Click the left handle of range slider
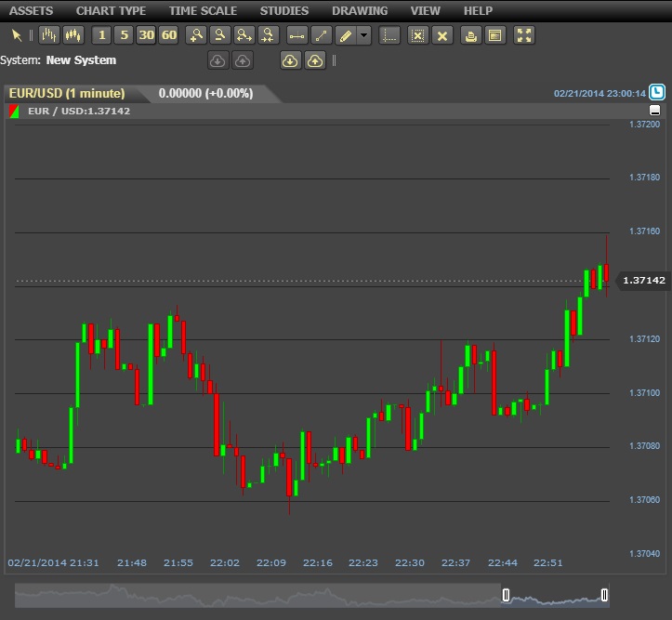672x620 pixels. (506, 595)
